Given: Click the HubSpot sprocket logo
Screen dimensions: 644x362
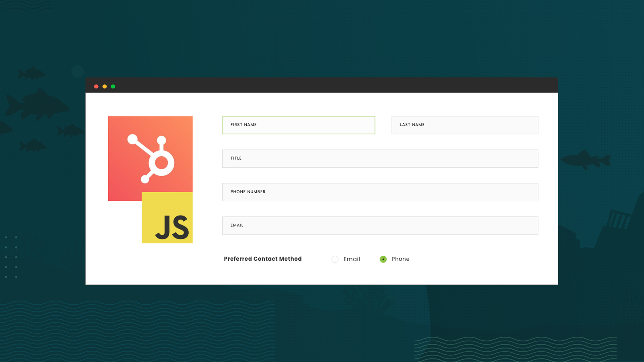Looking at the screenshot, I should click(x=150, y=158).
